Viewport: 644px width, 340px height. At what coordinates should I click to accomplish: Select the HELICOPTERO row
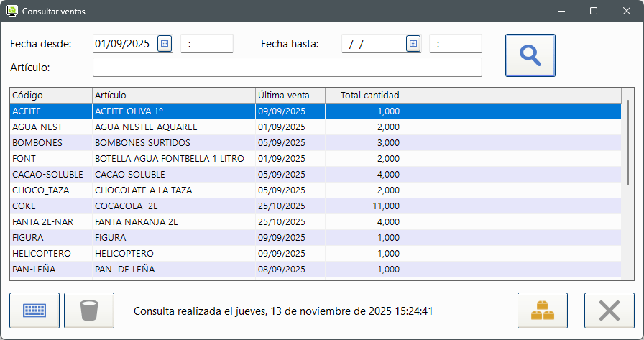172,254
